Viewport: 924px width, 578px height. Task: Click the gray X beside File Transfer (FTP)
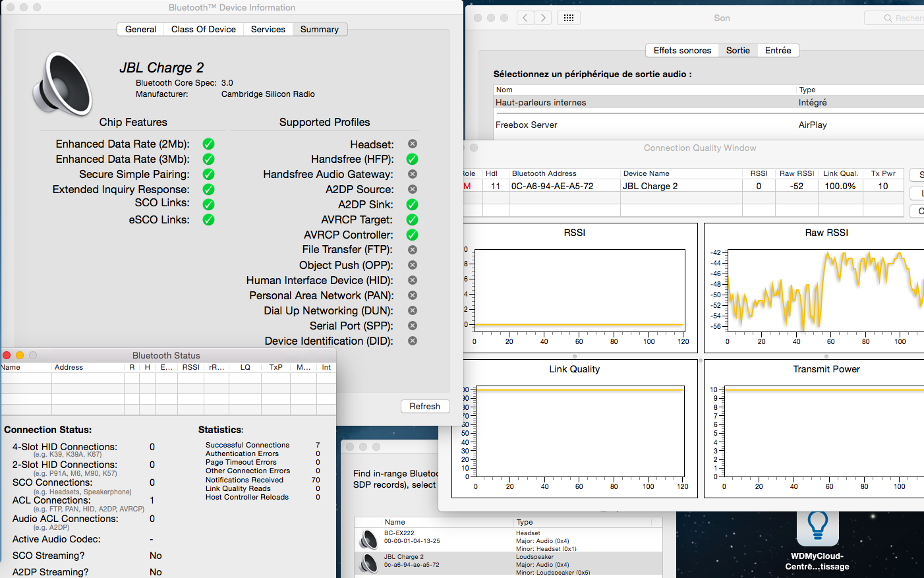pyautogui.click(x=413, y=250)
